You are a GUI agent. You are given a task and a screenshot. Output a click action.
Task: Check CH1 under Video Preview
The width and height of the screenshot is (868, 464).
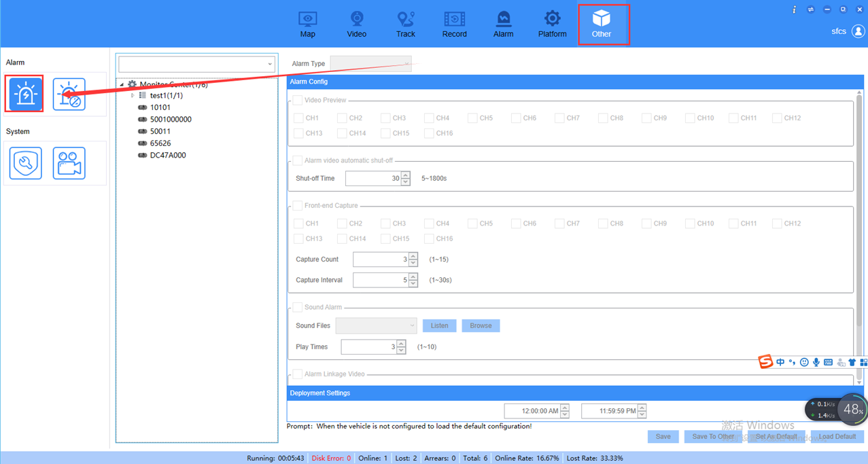tap(298, 118)
